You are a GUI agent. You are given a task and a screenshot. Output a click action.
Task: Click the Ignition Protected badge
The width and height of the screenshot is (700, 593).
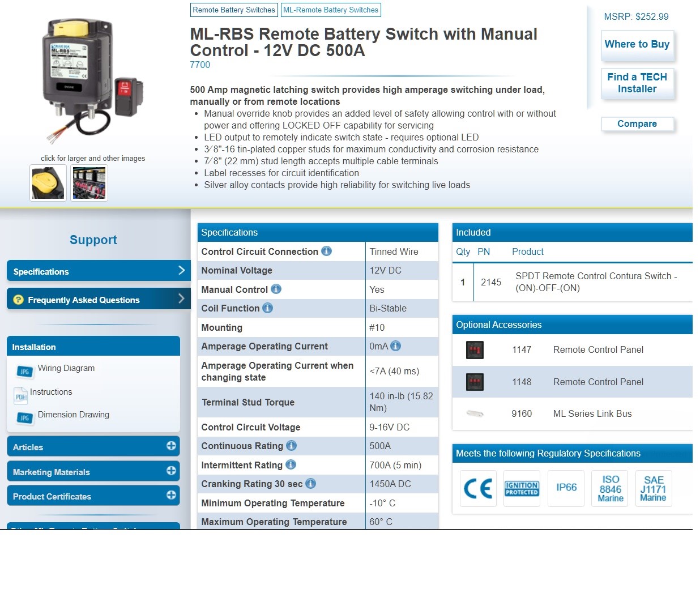click(522, 488)
